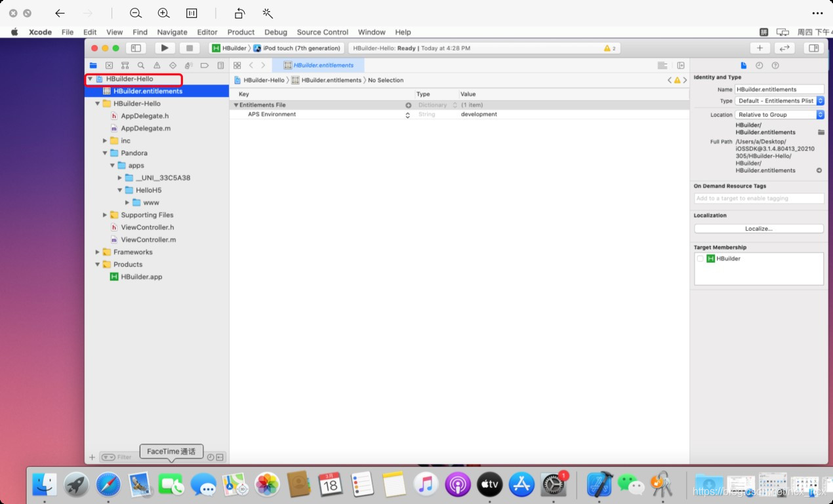The height and width of the screenshot is (504, 833).
Task: Collapse the Pandora folder
Action: pos(105,153)
